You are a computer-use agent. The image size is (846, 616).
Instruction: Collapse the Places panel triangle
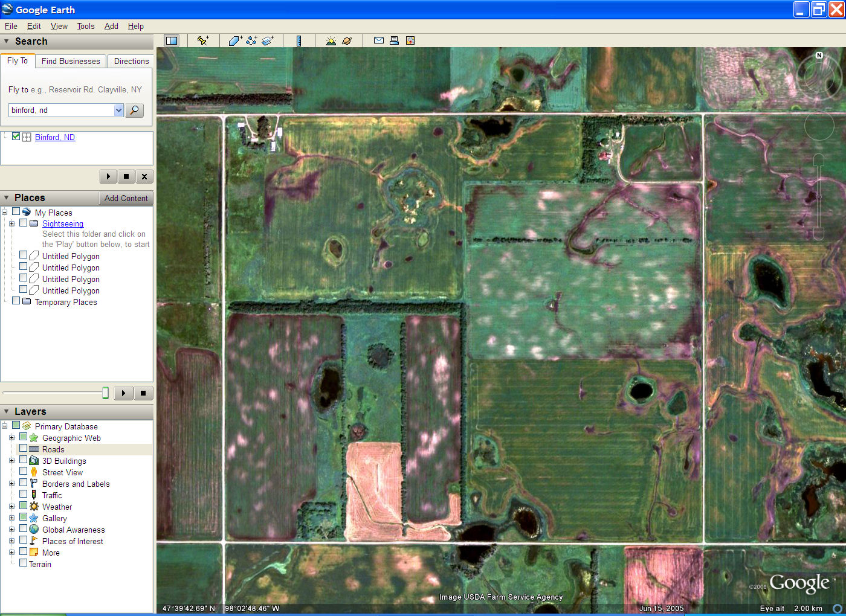[7, 197]
